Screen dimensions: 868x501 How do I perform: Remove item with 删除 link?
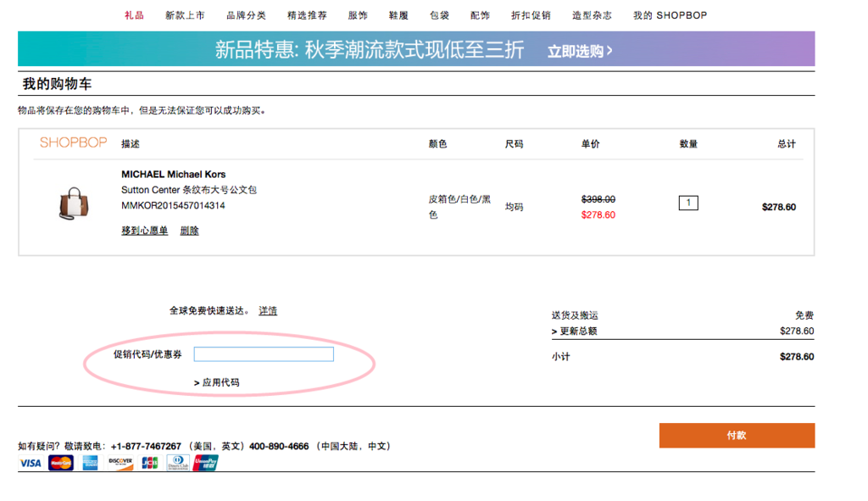[x=189, y=231]
